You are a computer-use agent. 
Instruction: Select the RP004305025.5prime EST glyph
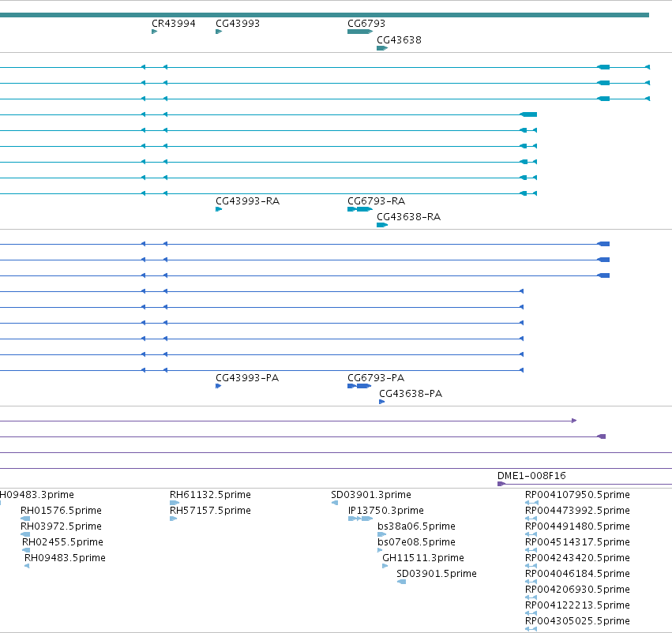click(x=531, y=629)
